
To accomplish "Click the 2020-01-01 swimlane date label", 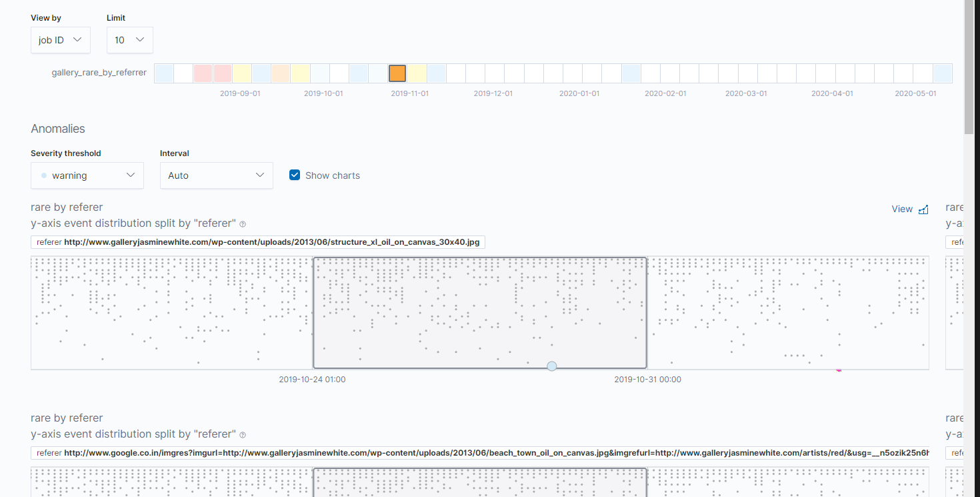I will click(x=579, y=93).
